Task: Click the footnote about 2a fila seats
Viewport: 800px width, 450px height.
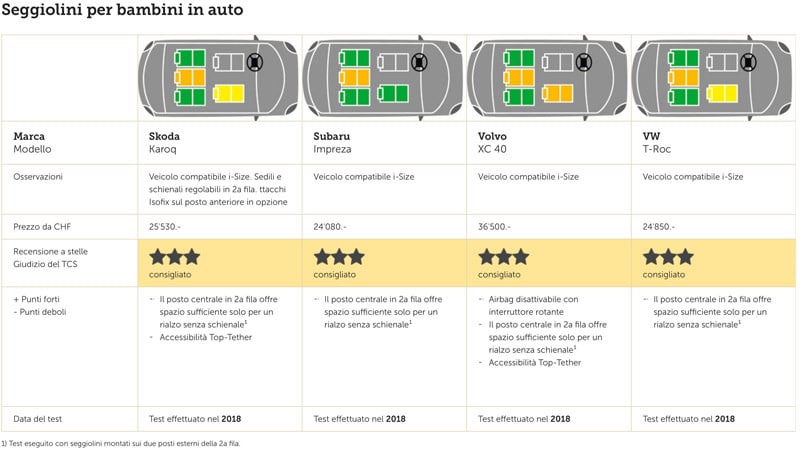Action: (120, 443)
